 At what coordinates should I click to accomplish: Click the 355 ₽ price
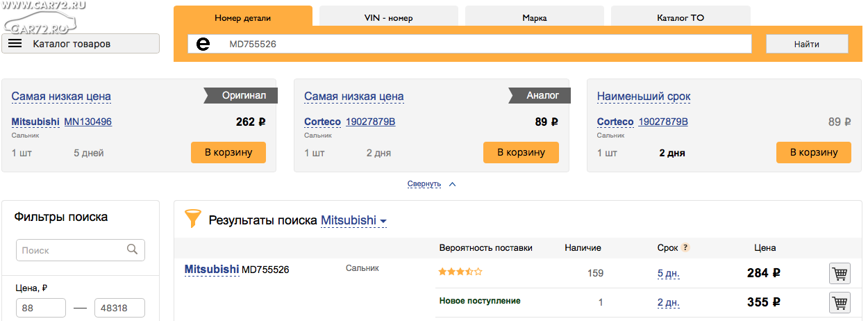click(764, 302)
